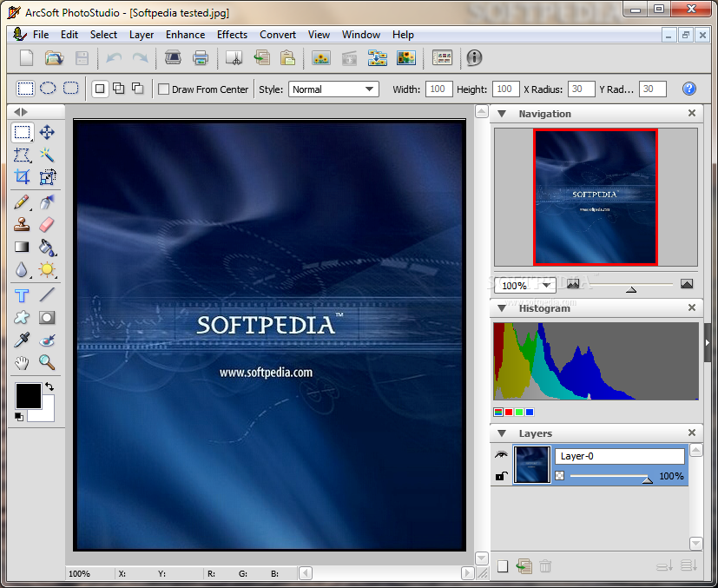
Task: Select the Shape star tool
Action: click(22, 317)
